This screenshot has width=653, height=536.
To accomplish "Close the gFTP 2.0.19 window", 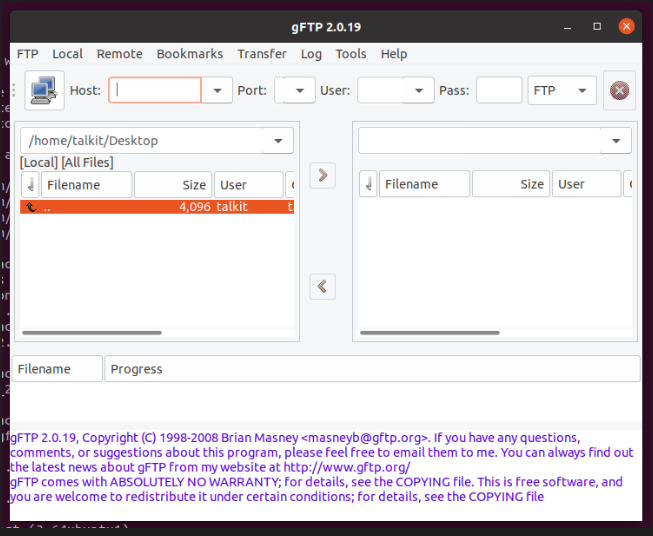I will (626, 27).
